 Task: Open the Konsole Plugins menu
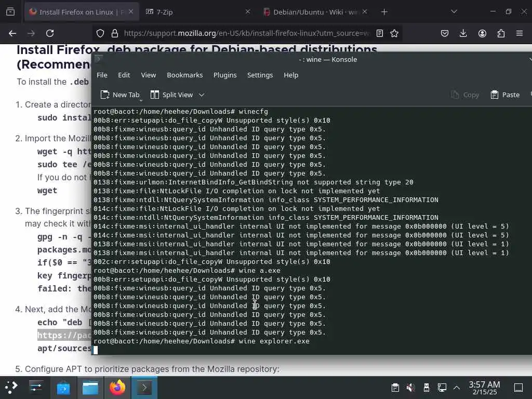pyautogui.click(x=225, y=75)
